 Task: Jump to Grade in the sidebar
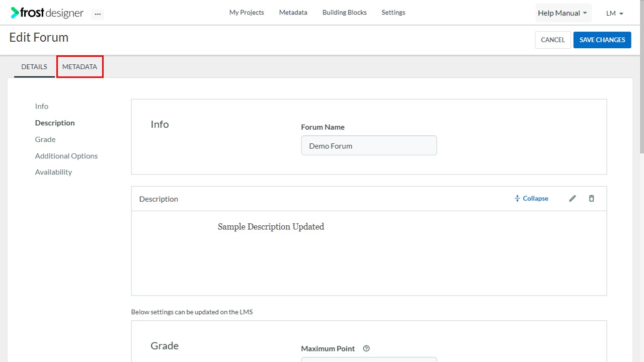[x=45, y=139]
